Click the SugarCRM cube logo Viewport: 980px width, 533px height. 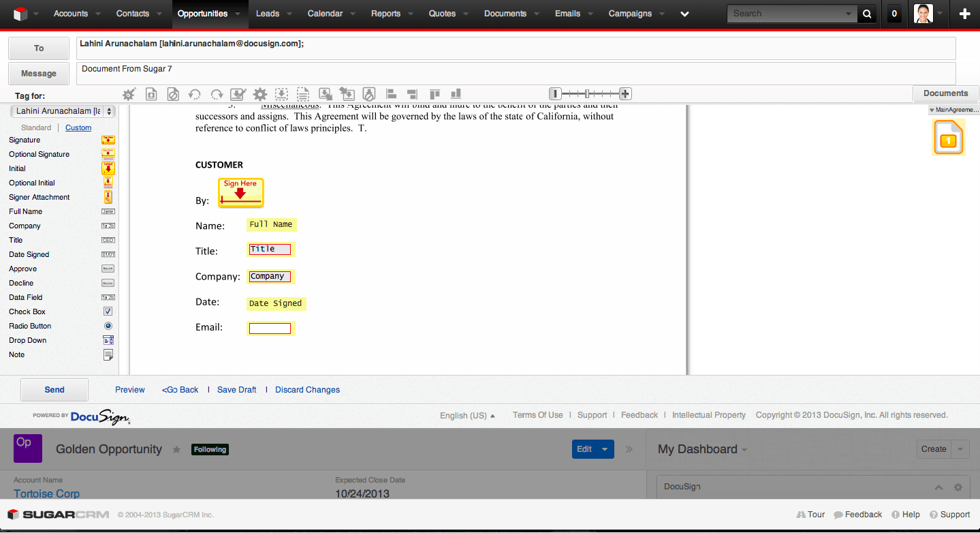(20, 14)
